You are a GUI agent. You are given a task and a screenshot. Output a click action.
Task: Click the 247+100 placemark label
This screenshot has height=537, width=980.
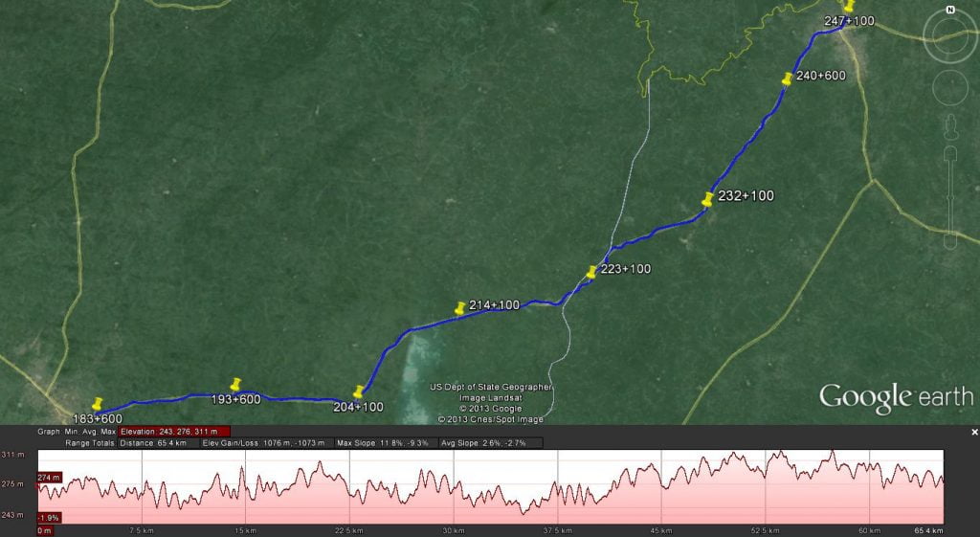pyautogui.click(x=850, y=21)
